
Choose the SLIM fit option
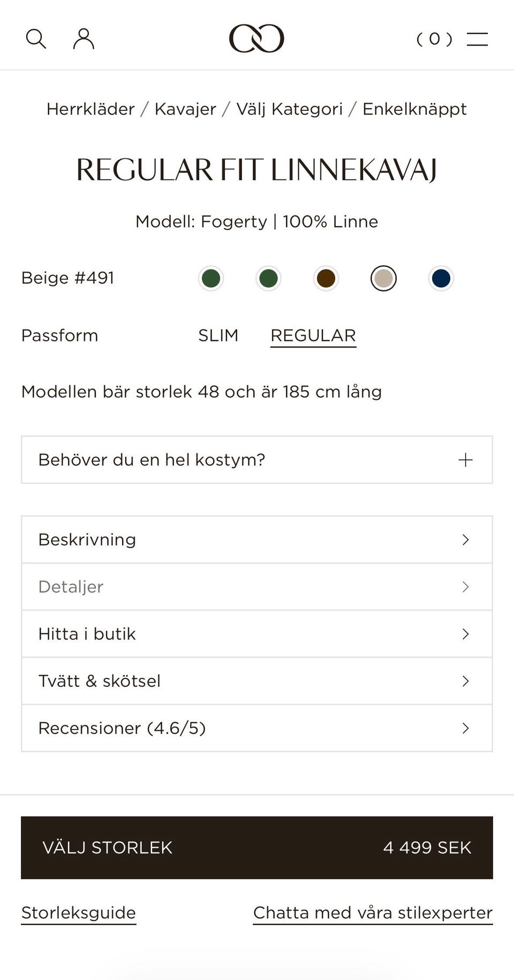coord(218,335)
